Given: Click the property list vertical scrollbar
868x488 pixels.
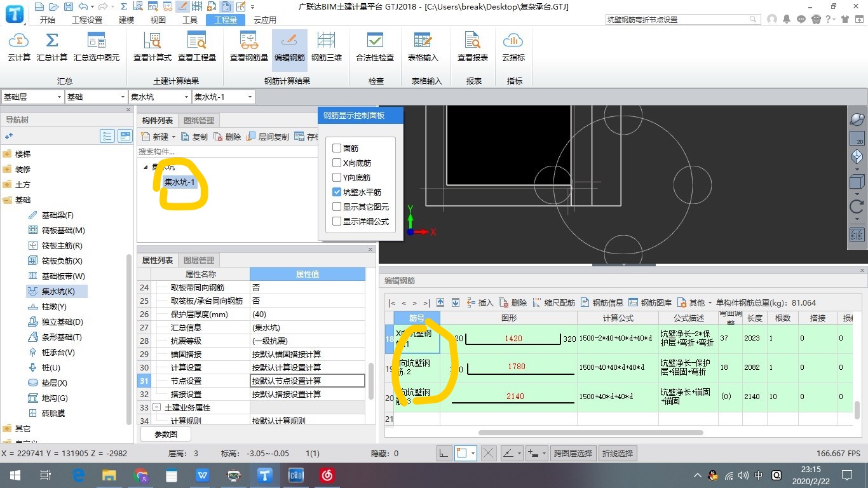Looking at the screenshot, I should (372, 381).
